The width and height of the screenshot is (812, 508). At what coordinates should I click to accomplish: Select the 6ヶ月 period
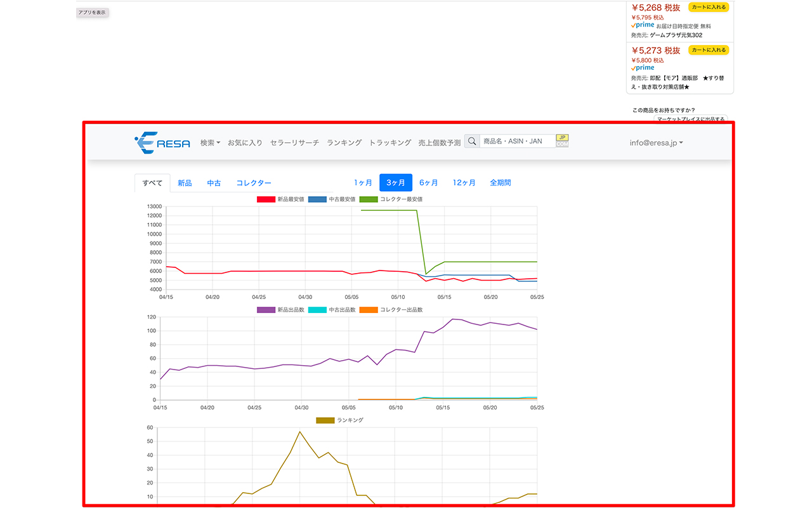point(429,183)
